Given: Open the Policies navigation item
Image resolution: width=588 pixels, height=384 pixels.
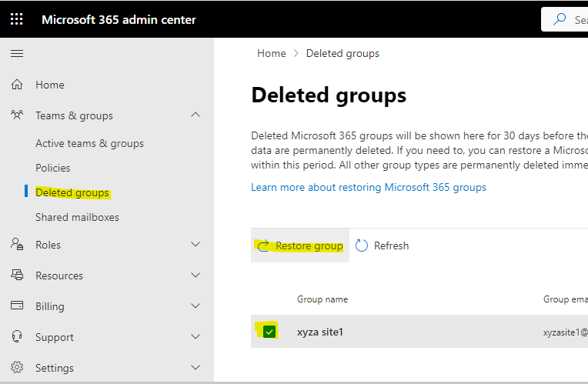Looking at the screenshot, I should [53, 168].
